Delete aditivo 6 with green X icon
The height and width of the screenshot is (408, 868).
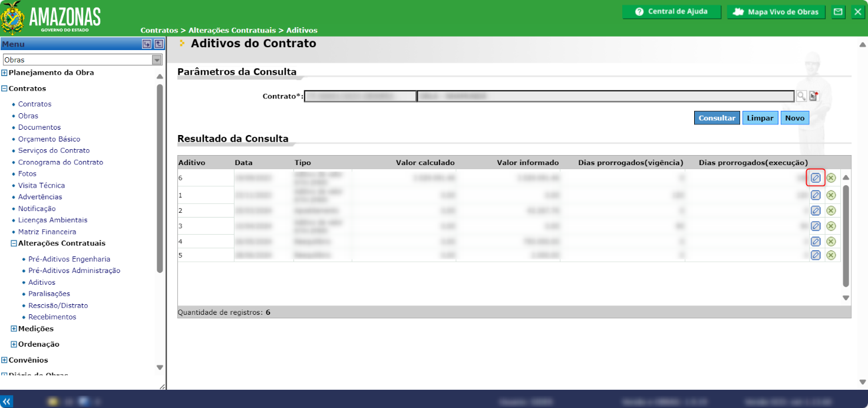coord(831,177)
